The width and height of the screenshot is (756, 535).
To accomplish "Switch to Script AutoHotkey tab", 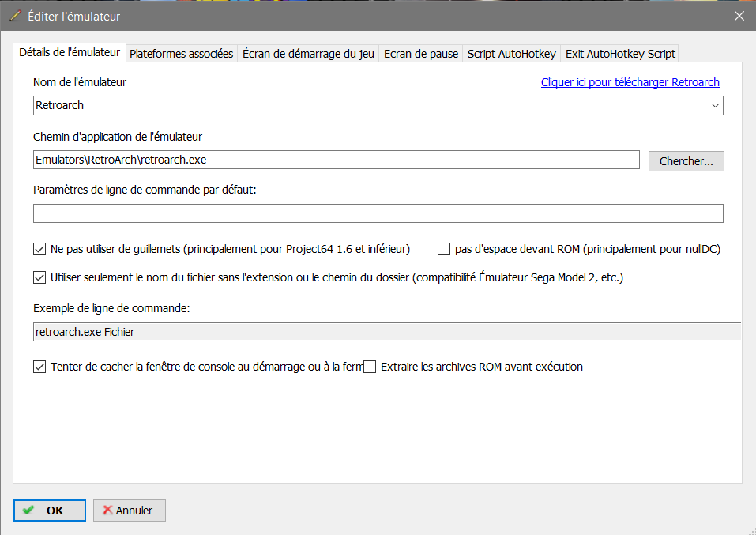I will click(512, 54).
